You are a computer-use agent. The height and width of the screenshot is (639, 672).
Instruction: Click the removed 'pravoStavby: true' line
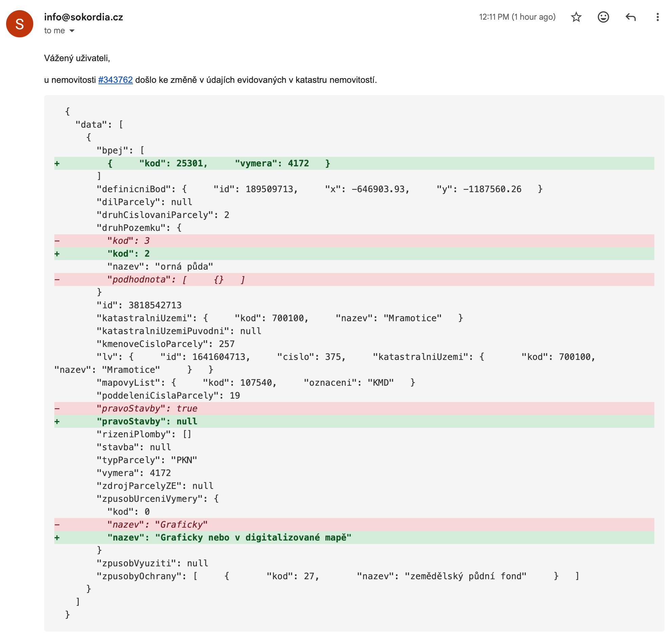point(147,408)
